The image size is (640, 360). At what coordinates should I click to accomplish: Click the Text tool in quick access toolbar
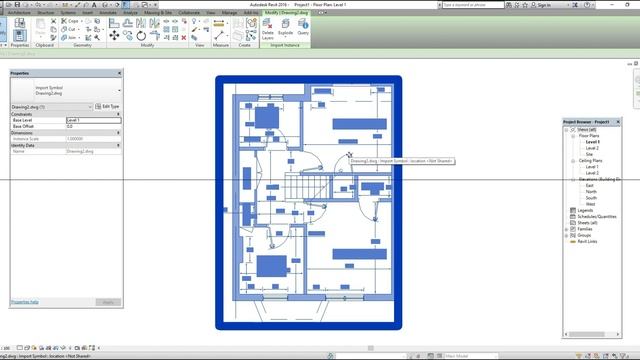pyautogui.click(x=94, y=5)
